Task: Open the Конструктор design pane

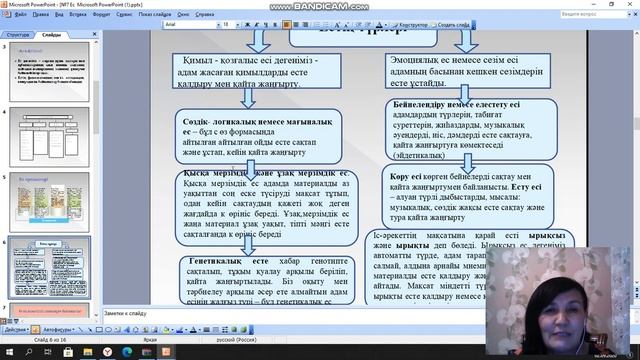Action: click(x=410, y=25)
